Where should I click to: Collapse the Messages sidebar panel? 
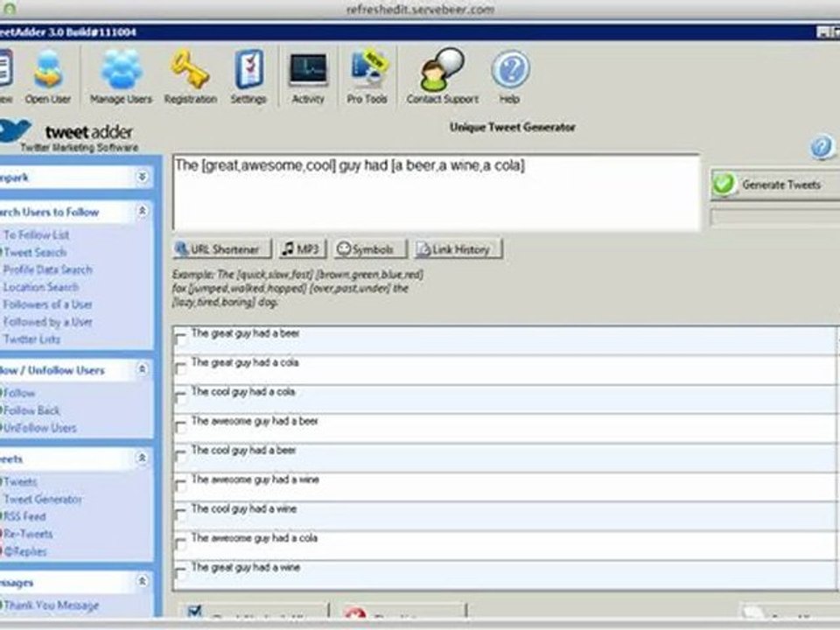point(142,581)
